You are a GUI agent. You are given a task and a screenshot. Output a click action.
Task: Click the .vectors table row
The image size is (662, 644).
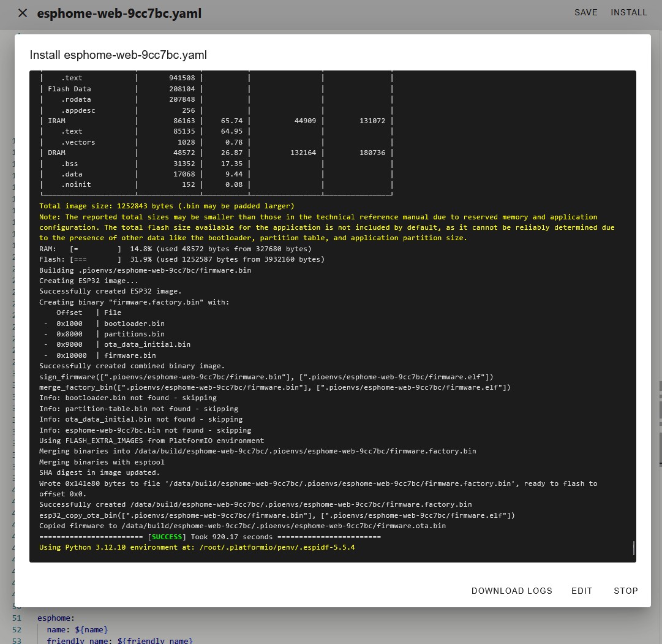217,142
